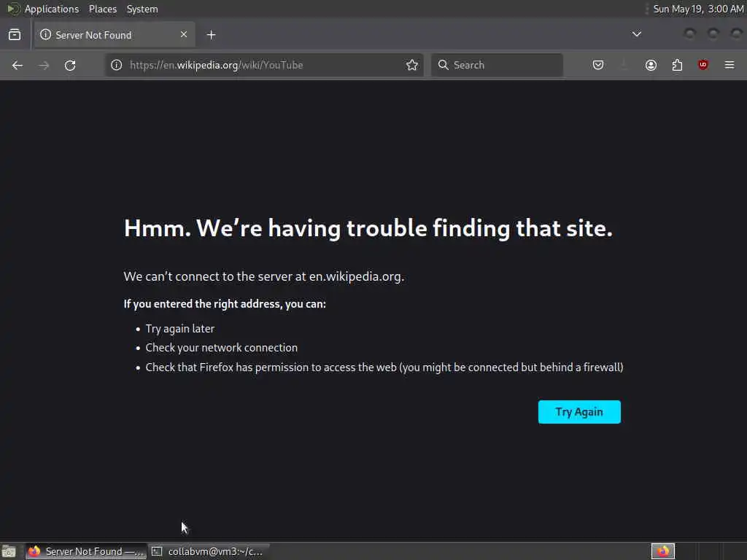Screen dimensions: 747x560
Task: Select the Server Not Found tab
Action: 115,35
